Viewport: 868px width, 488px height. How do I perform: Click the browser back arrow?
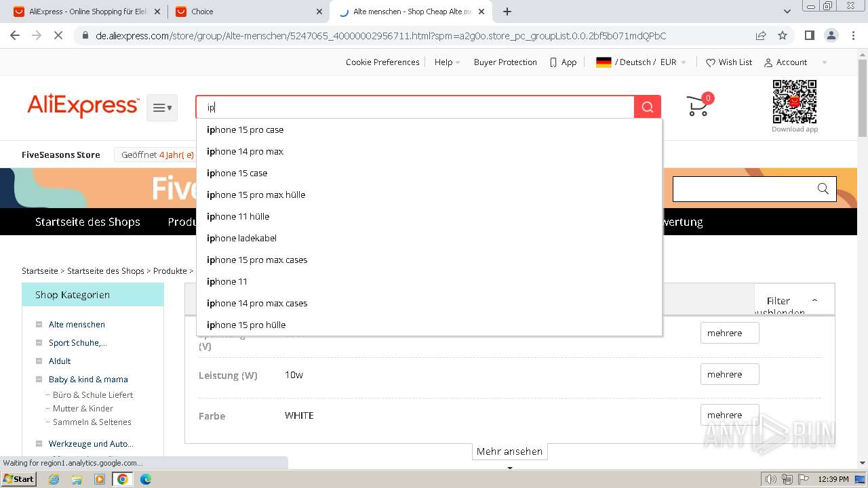(15, 35)
